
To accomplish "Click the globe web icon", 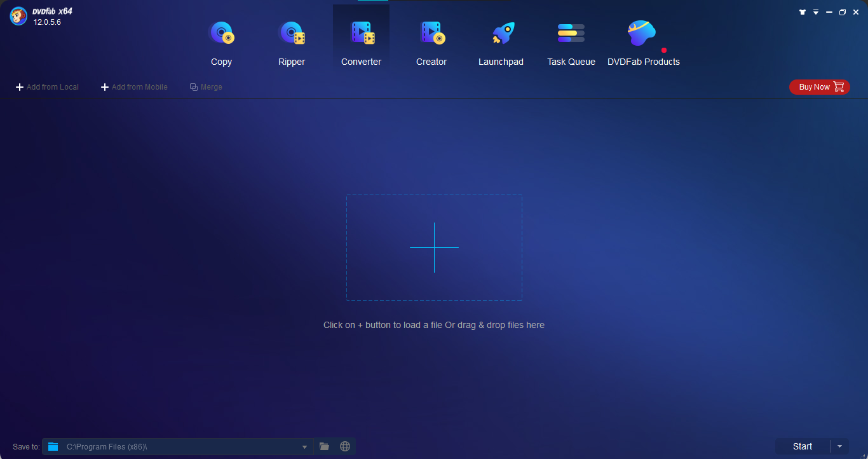I will pos(345,447).
